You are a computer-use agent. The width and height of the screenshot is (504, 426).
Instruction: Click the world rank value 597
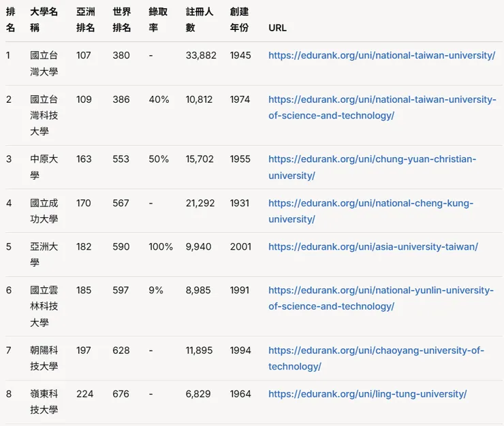pos(121,290)
